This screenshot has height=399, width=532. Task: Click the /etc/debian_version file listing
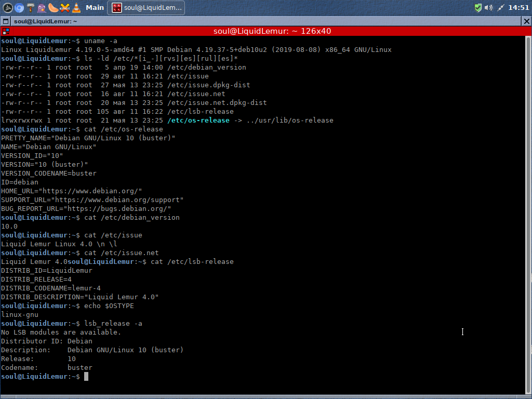(207, 68)
